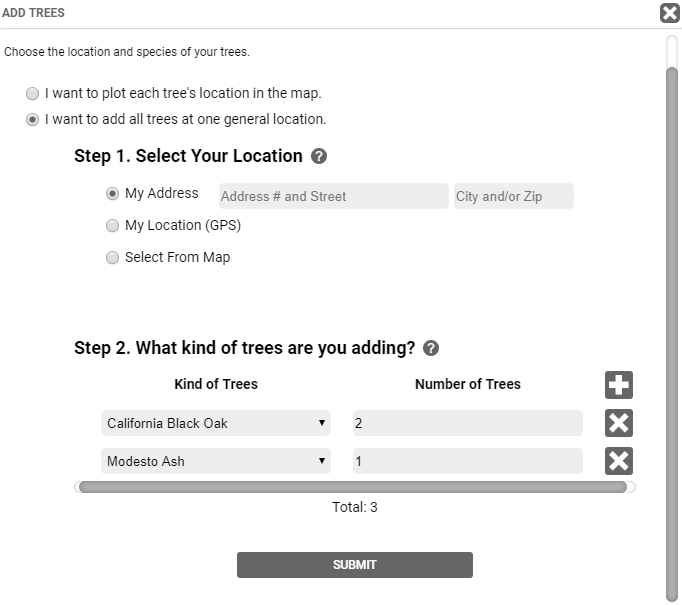Click the vertical scrollbar of the dialog
Viewport: 682px width, 605px height.
pos(672,335)
